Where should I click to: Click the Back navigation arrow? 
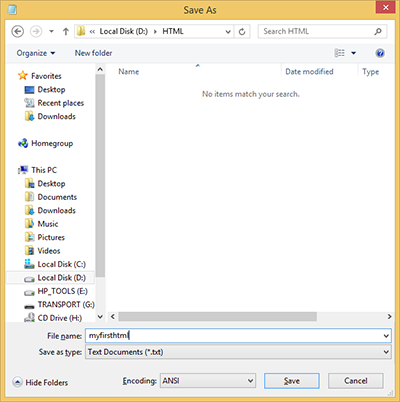coord(18,32)
